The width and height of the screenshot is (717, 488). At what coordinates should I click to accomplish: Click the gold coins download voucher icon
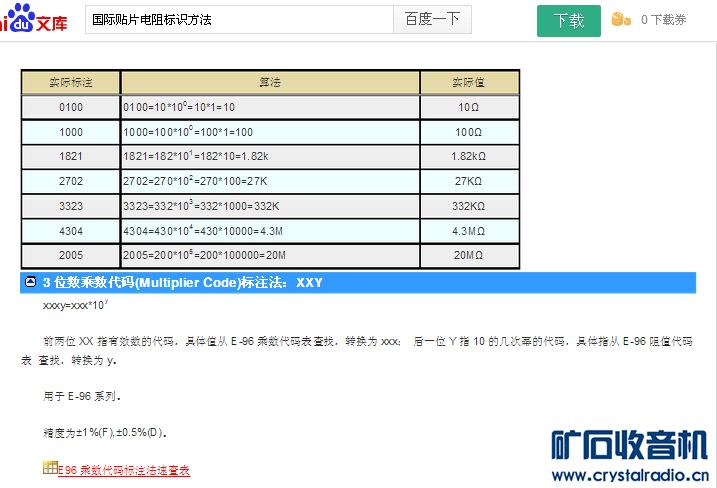point(621,20)
